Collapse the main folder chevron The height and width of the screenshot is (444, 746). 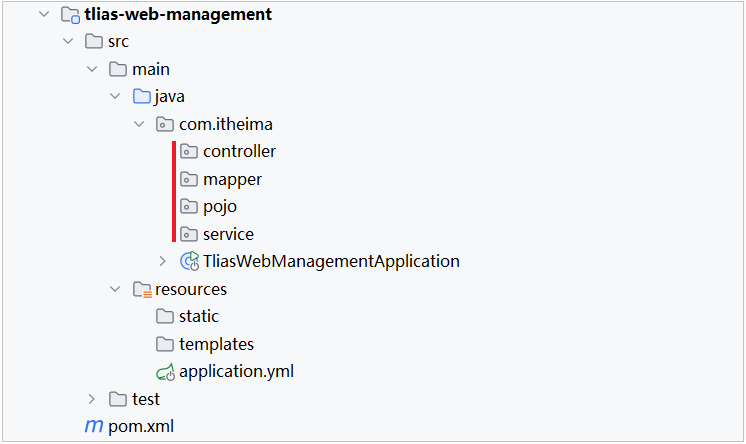coord(92,70)
